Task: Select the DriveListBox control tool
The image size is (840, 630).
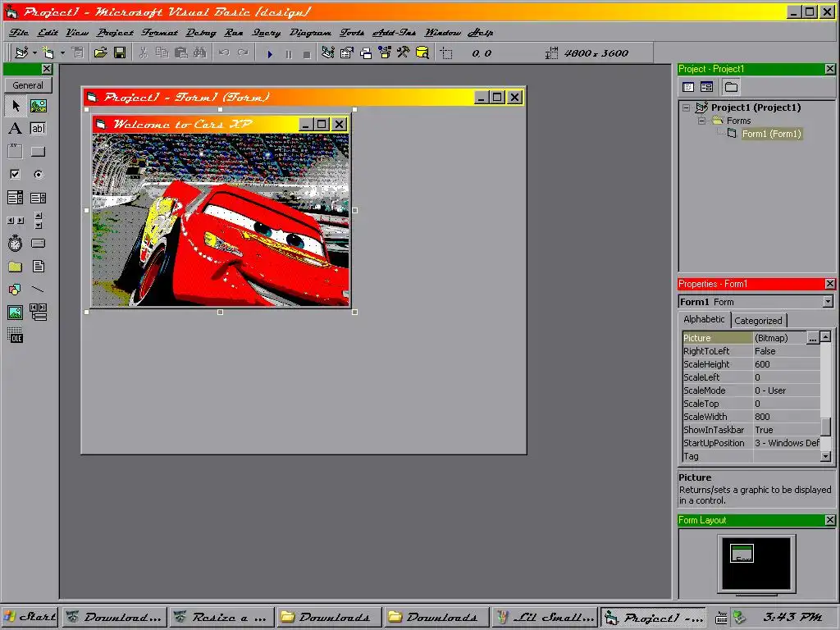Action: tap(38, 243)
